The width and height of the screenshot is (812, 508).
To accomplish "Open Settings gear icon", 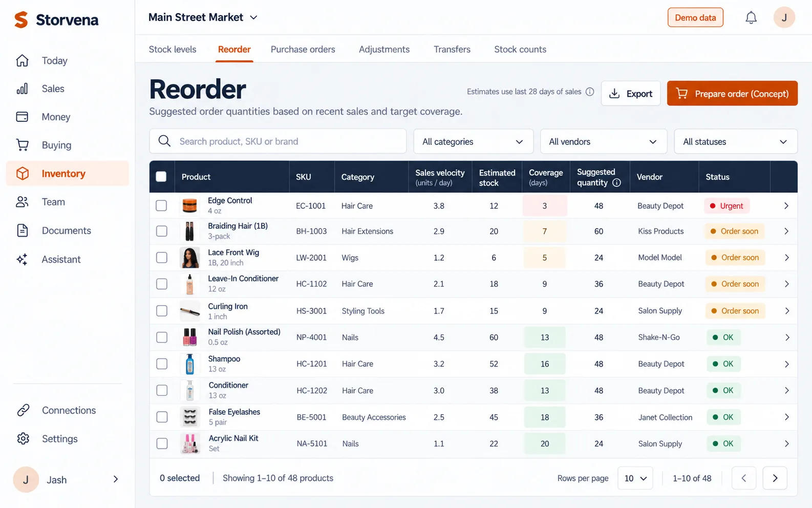I will [23, 439].
